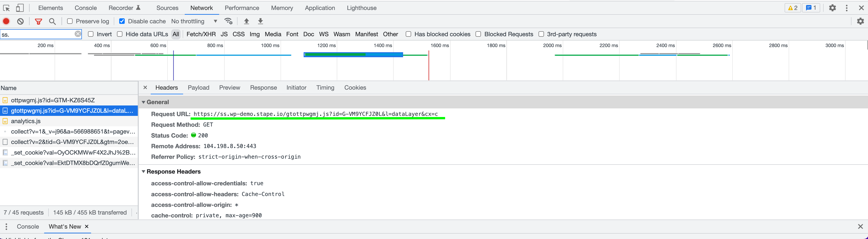
Task: Select the collect?v=1 pageview request
Action: (69, 131)
